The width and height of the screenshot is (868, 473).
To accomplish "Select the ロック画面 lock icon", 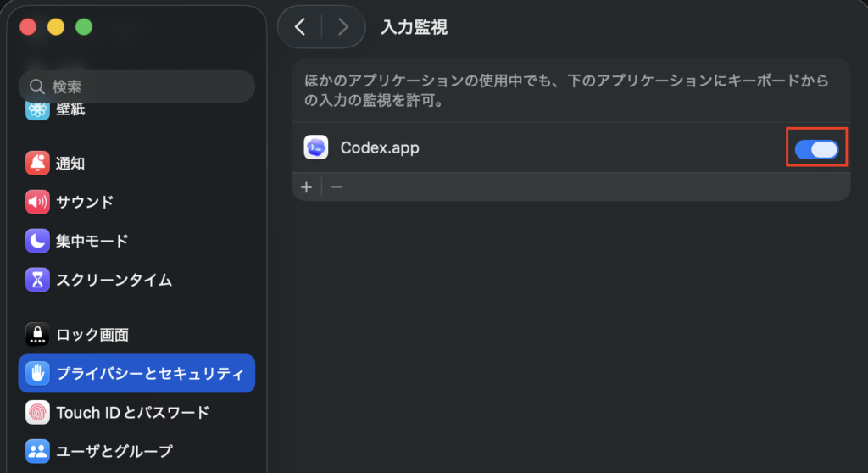I will pyautogui.click(x=37, y=335).
